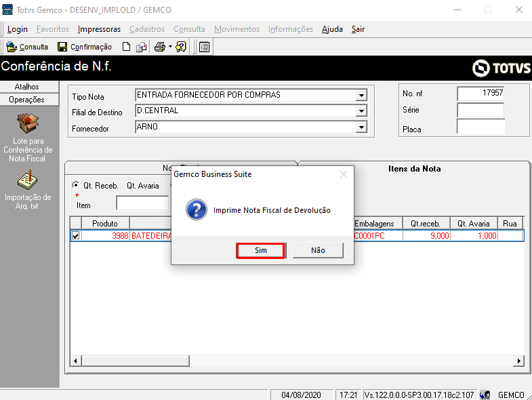
Task: Expand the Fornecedor dropdown
Action: (x=362, y=127)
